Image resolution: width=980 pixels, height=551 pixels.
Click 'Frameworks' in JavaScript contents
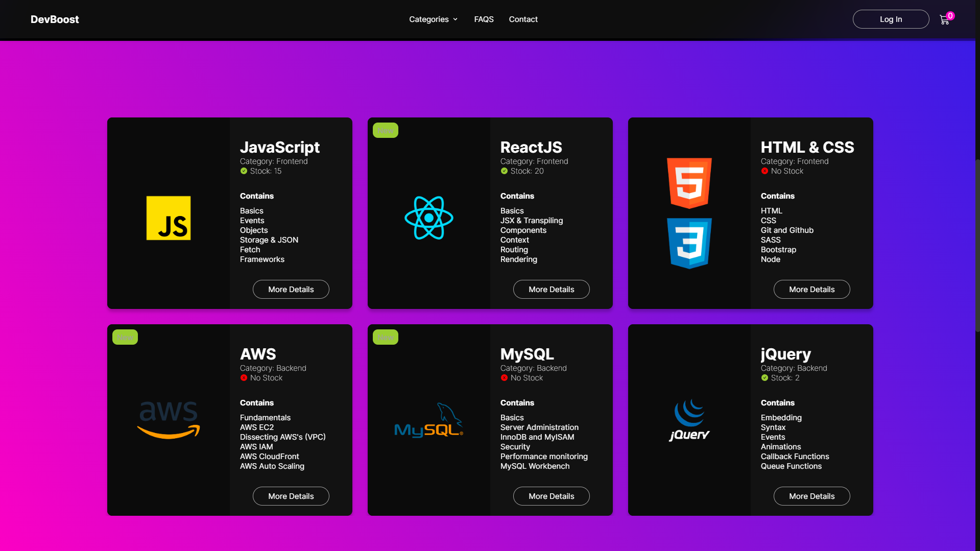click(x=262, y=259)
